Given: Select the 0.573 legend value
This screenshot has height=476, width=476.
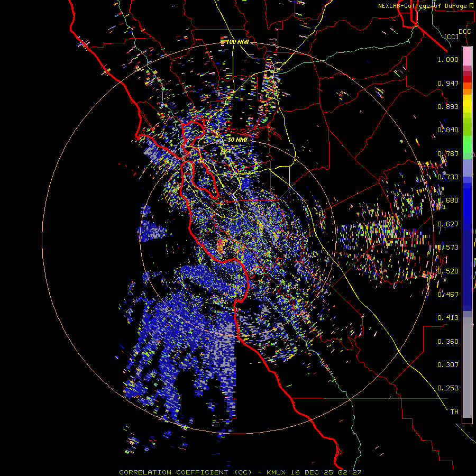Looking at the screenshot, I should coord(448,248).
